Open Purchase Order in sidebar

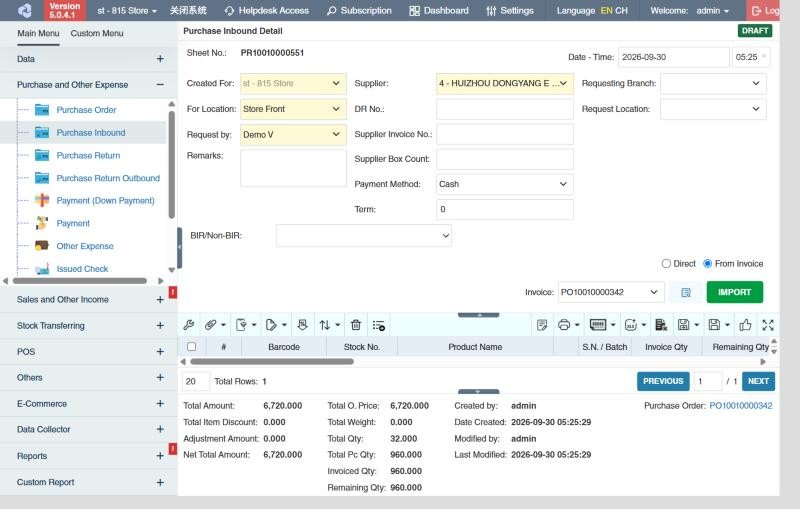[x=86, y=110]
